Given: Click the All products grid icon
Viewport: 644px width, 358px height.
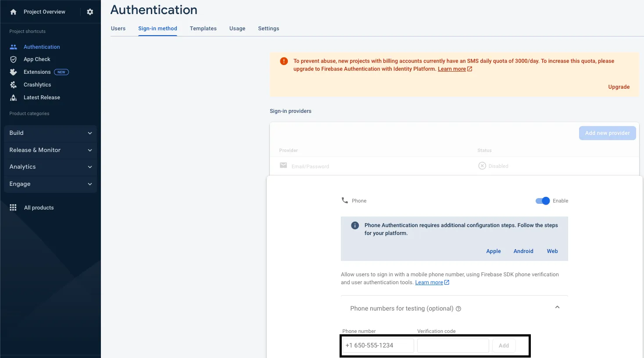Looking at the screenshot, I should click(13, 207).
